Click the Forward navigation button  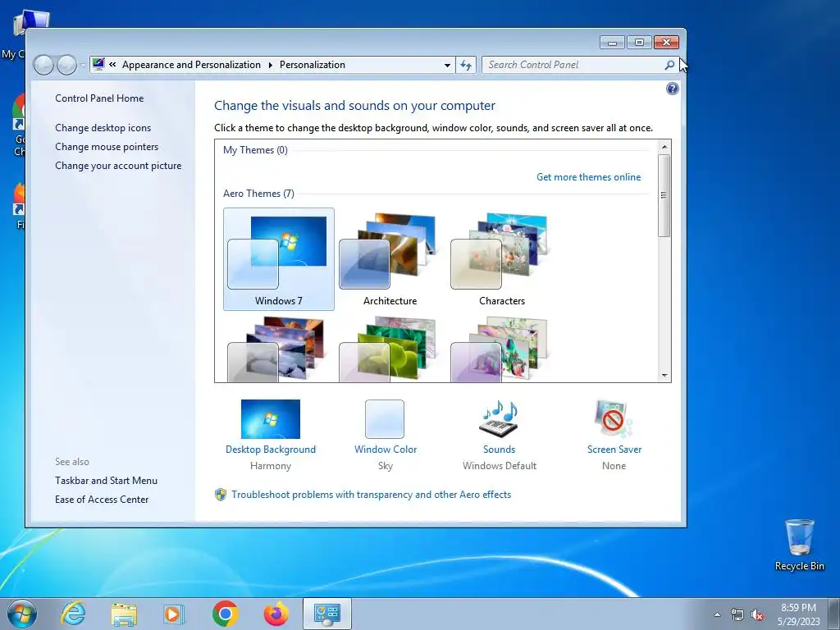pyautogui.click(x=67, y=65)
